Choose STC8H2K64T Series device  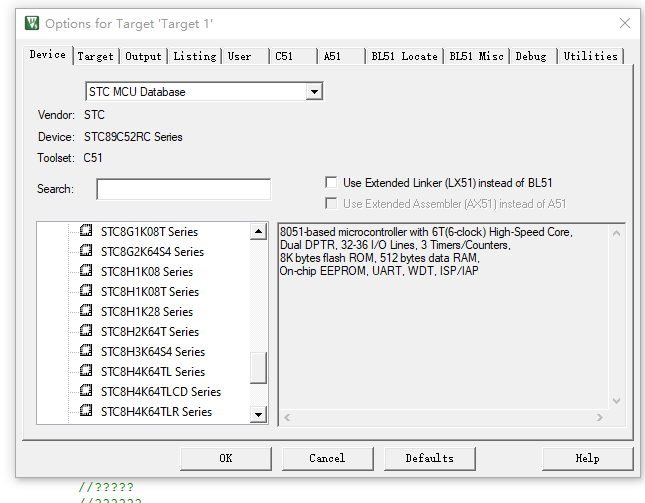click(x=150, y=332)
